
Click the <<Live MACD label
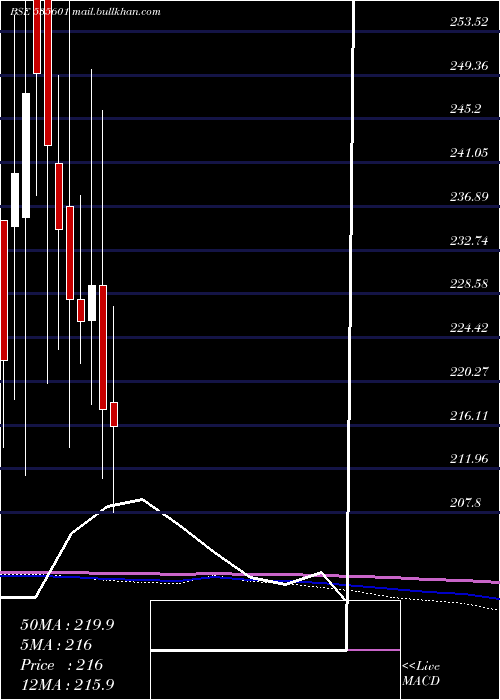pyautogui.click(x=421, y=674)
